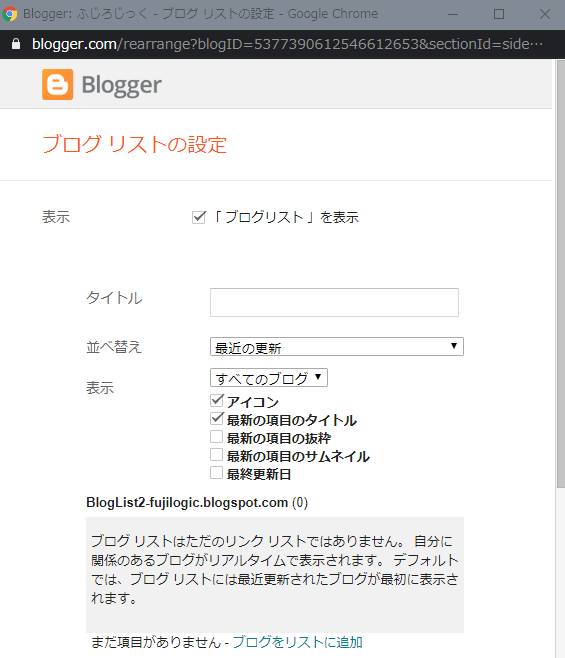Click the ブログをリストに追加 link
Viewport: 565px width, 658px height.
298,642
